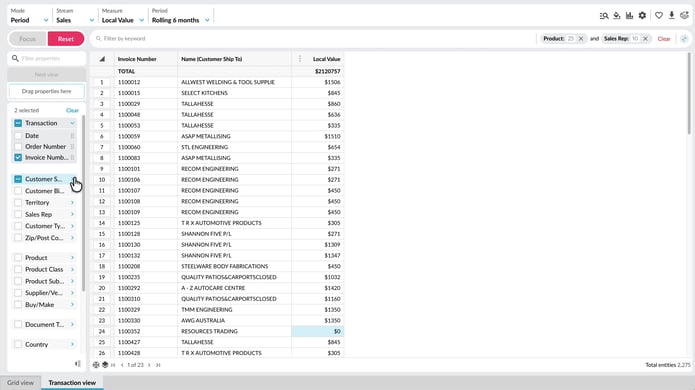695x390 pixels.
Task: Click the table vertical scrollbar
Action: point(689,93)
